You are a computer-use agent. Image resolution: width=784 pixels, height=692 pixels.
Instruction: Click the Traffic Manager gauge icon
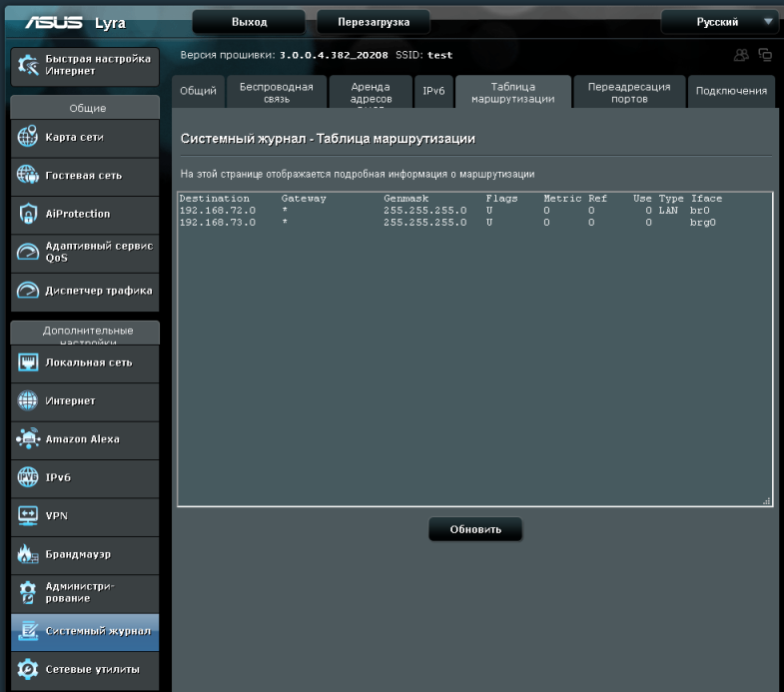(x=28, y=290)
